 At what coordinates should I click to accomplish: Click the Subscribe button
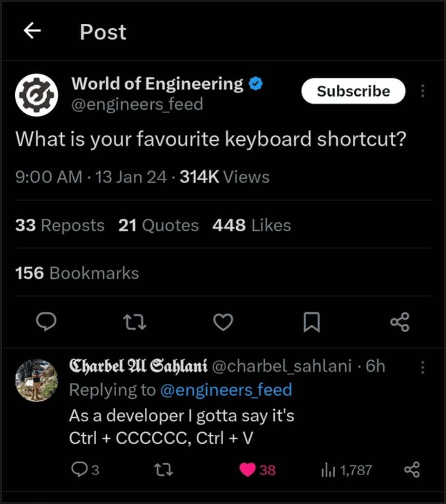tap(353, 91)
